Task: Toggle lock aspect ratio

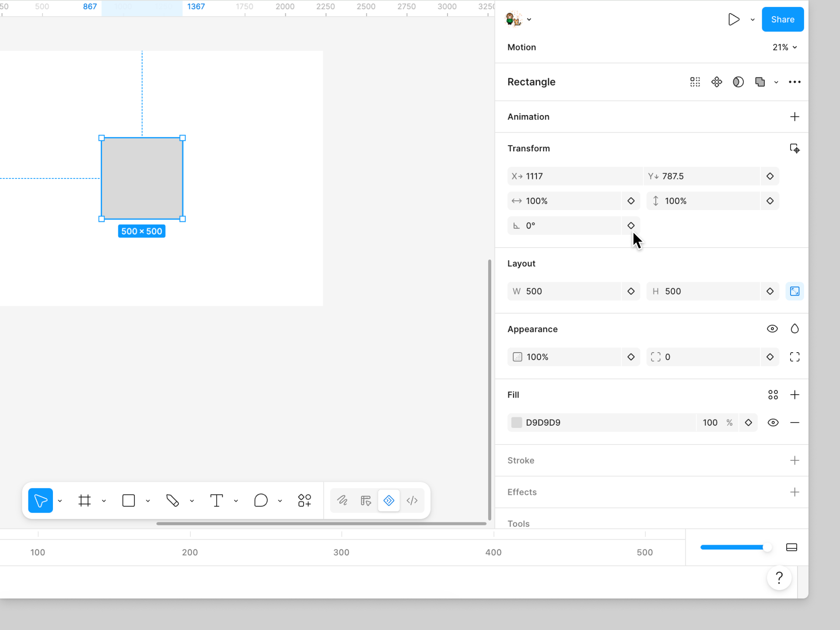Action: click(794, 291)
